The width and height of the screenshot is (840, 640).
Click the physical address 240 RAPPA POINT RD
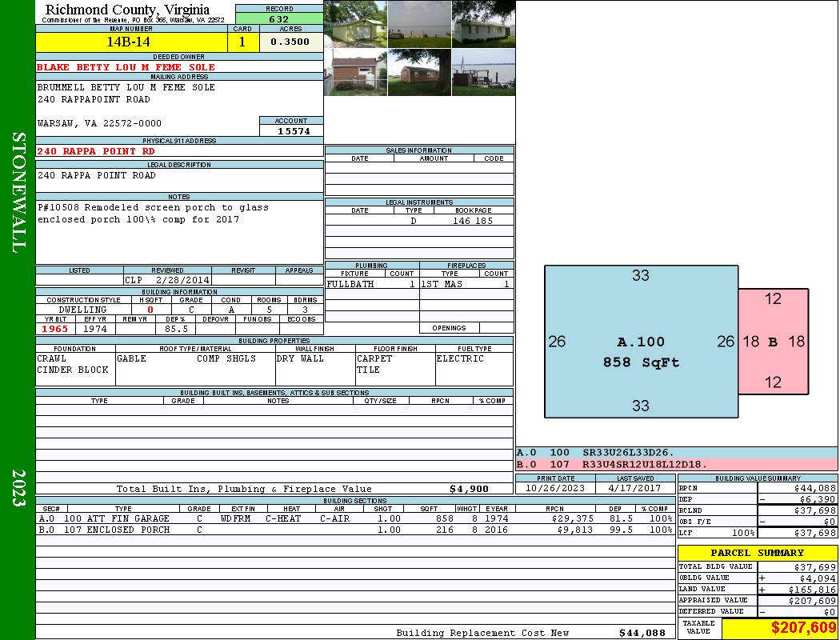96,151
